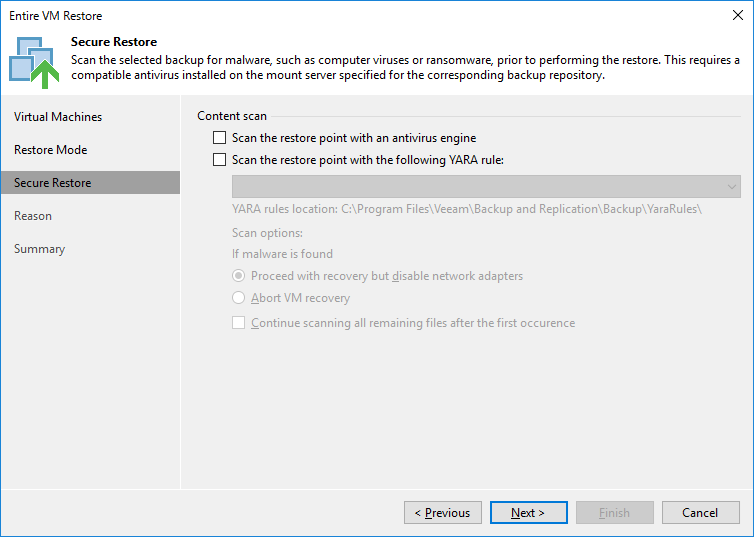Jump to the Summary step

pos(39,249)
